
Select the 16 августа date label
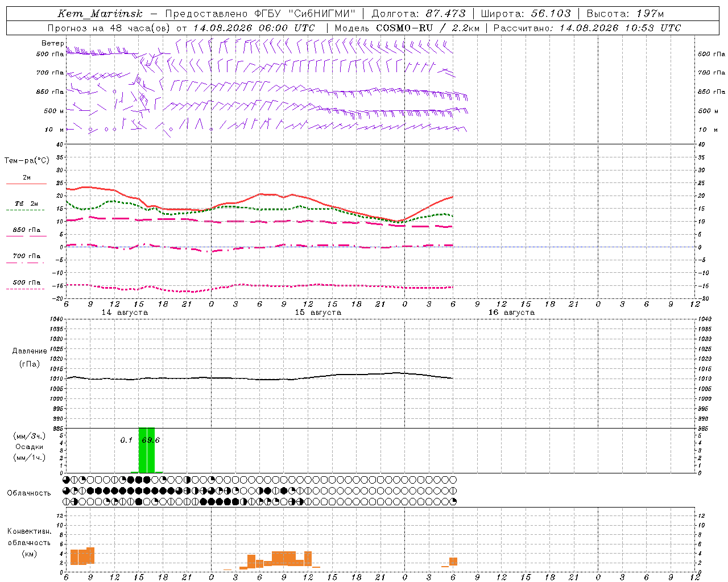[x=511, y=312]
